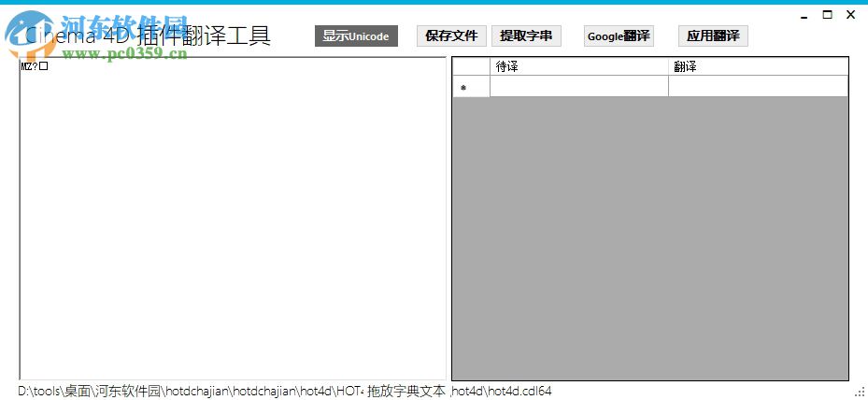868x400 pixels.
Task: Click the 保存文件 button
Action: point(451,36)
